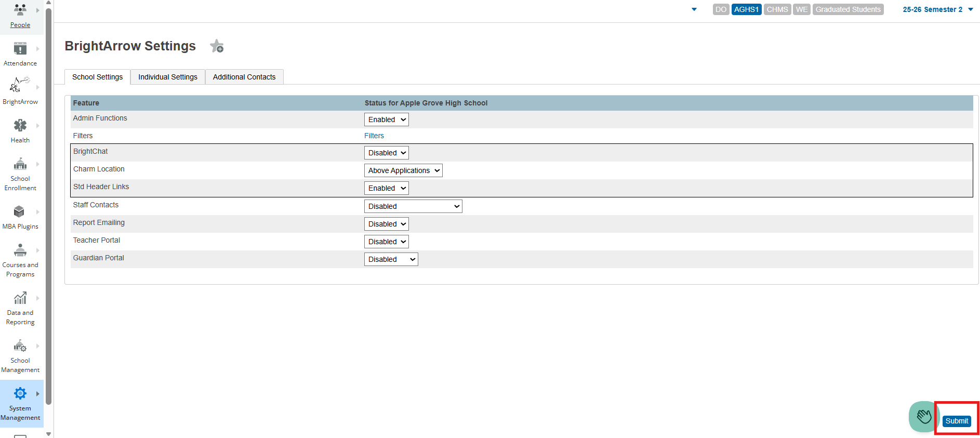Expand the Attendance submenu arrow
Screen dimensions: 980x438
(38, 49)
